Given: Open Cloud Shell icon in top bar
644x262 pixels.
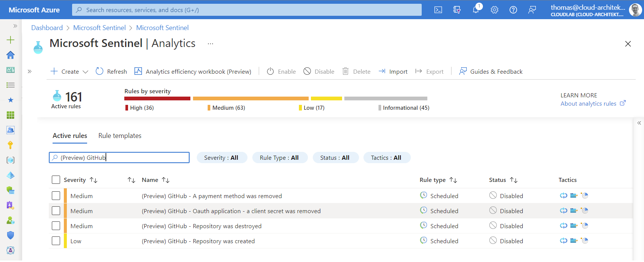Looking at the screenshot, I should click(438, 10).
